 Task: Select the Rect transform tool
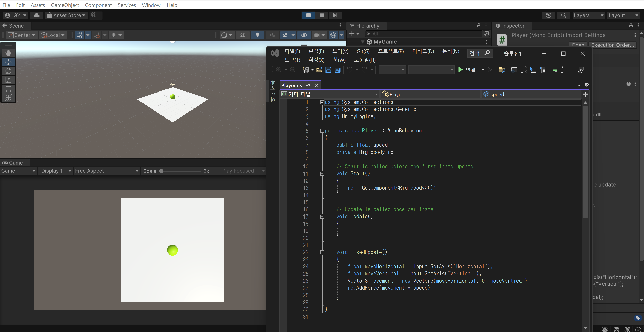coord(8,89)
